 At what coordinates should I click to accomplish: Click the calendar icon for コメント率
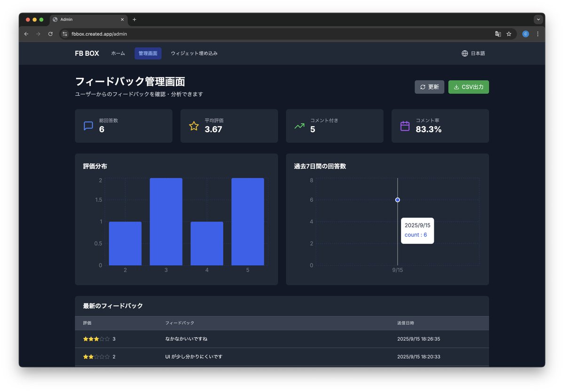405,126
